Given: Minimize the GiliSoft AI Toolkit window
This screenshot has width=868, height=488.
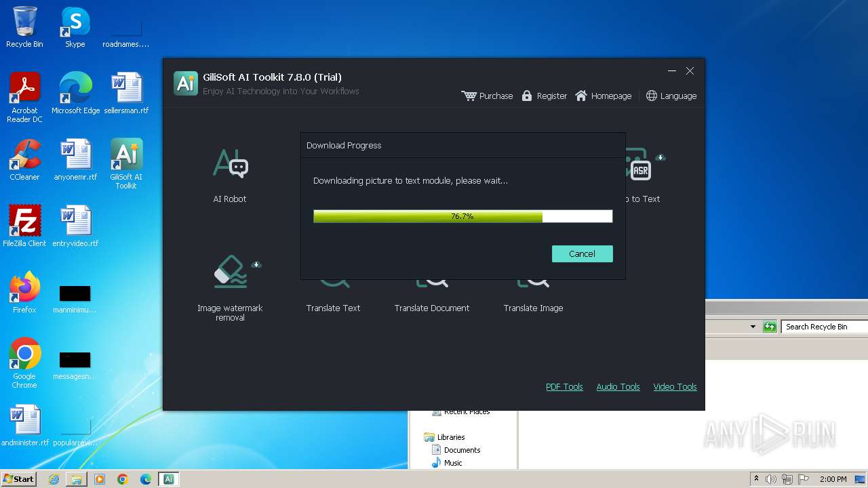Looking at the screenshot, I should click(x=672, y=71).
